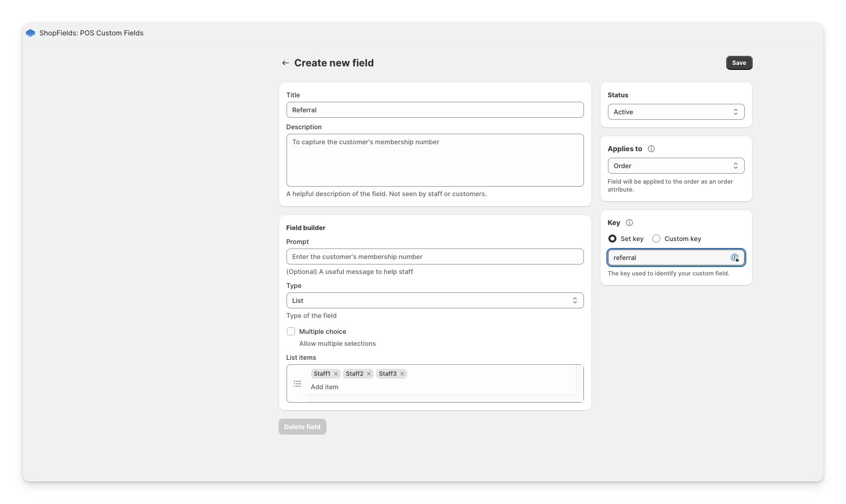Select the Set key radio button
Viewport: 846px width, 504px height.
[x=612, y=239]
